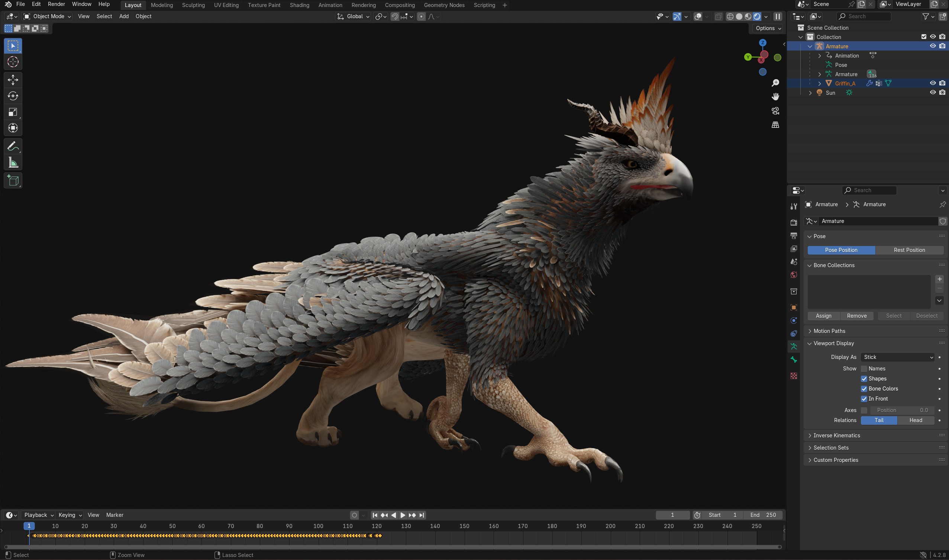Hide the Sun in viewport
This screenshot has width=949, height=560.
(x=933, y=93)
